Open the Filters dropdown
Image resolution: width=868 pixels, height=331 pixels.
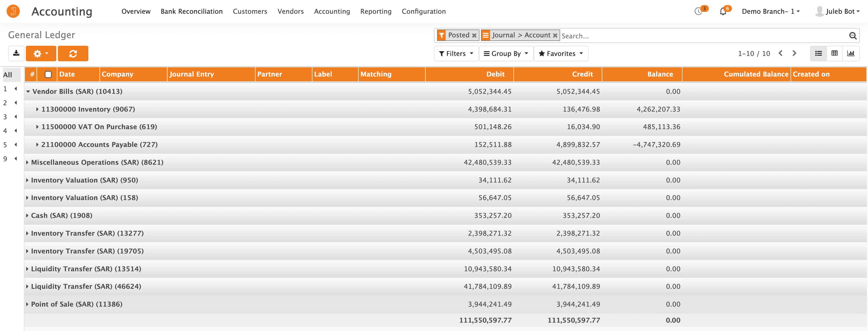(456, 53)
